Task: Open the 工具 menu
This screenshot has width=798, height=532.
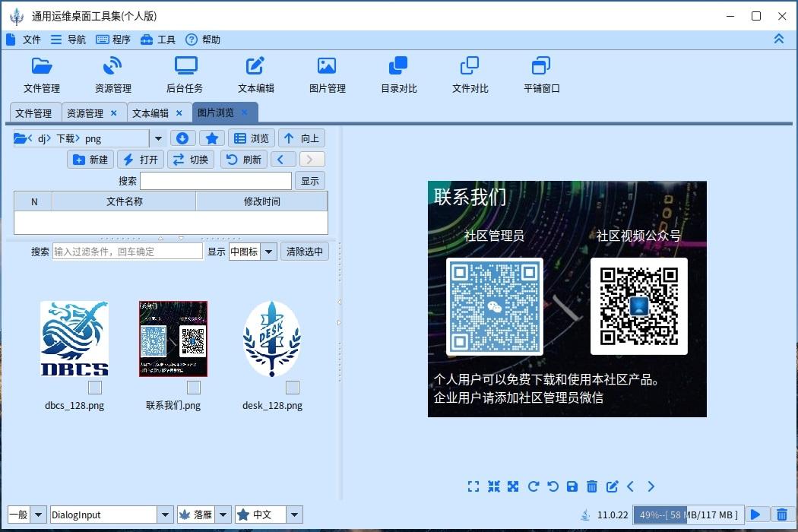Action: point(158,40)
